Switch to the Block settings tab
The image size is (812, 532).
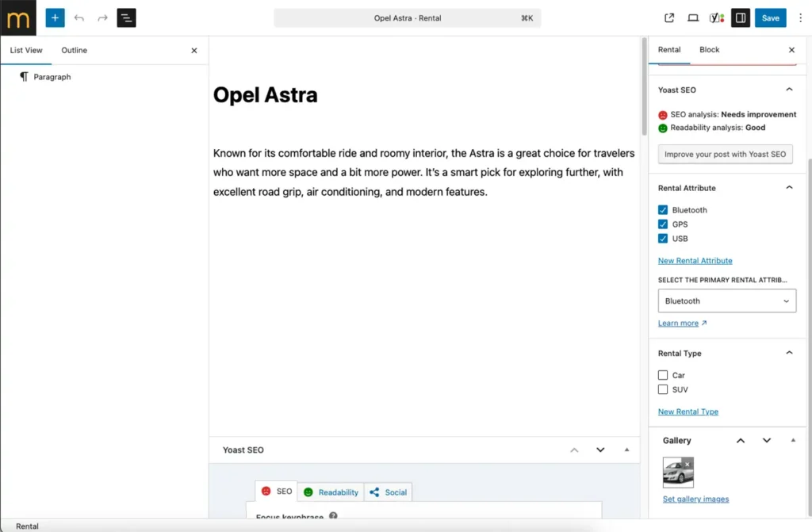[x=709, y=49]
